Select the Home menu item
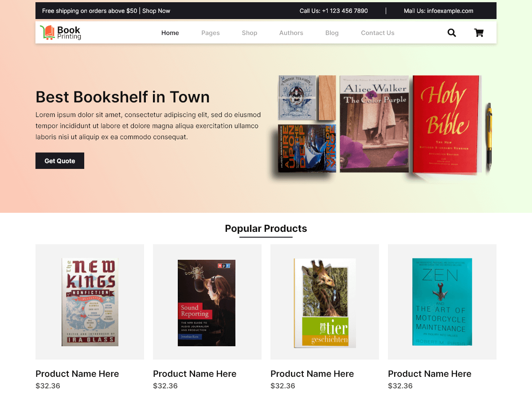This screenshot has width=532, height=399. click(x=170, y=32)
